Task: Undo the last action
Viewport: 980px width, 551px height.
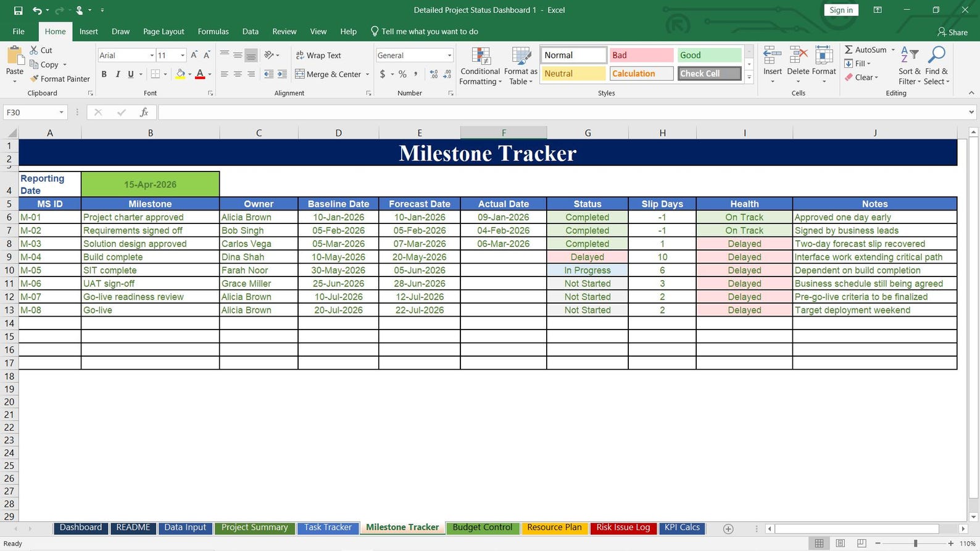Action: click(38, 10)
